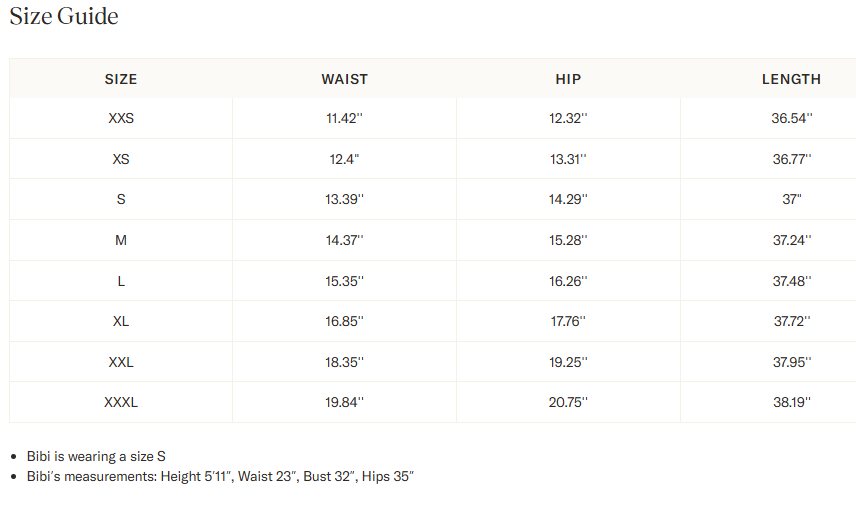Click the L size row label
856x512 pixels.
tap(121, 281)
